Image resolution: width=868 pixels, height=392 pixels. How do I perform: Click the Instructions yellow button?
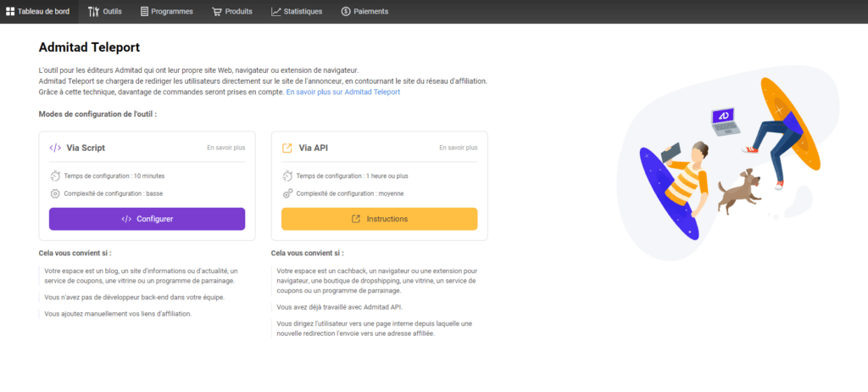tap(380, 219)
